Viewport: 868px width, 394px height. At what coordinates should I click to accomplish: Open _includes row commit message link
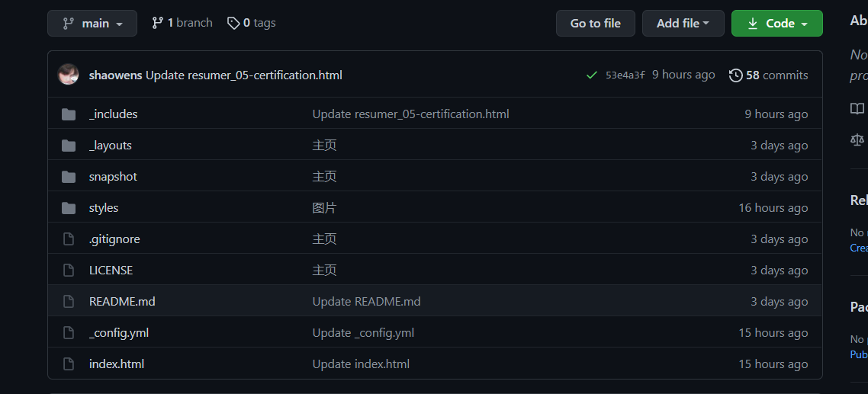411,114
